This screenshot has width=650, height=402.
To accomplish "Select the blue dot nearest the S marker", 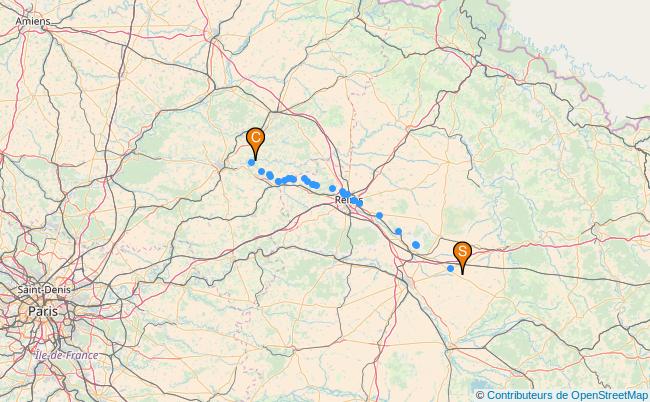I will point(451,269).
